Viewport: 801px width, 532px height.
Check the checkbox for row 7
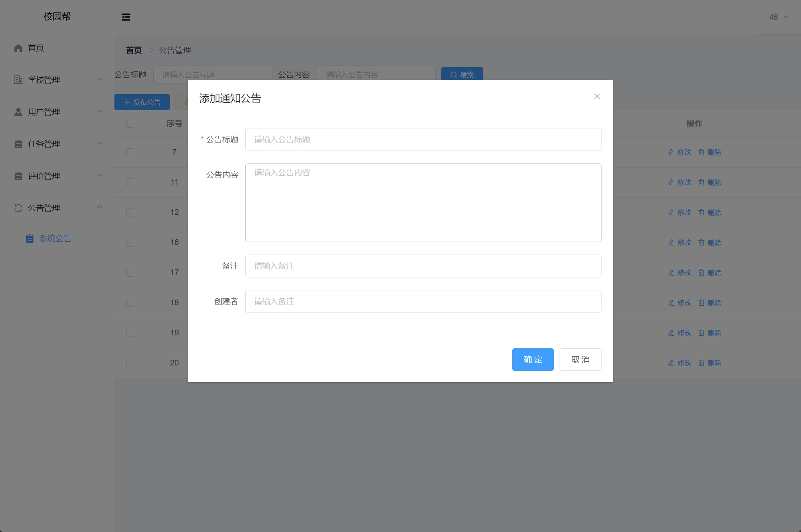pos(130,152)
